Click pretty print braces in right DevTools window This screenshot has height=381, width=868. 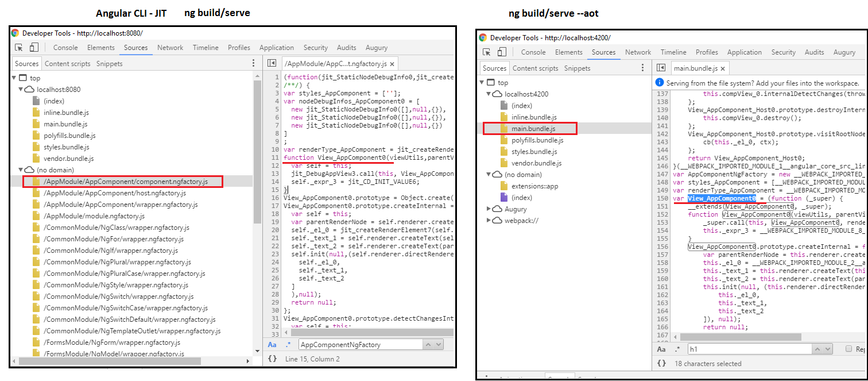pos(661,363)
